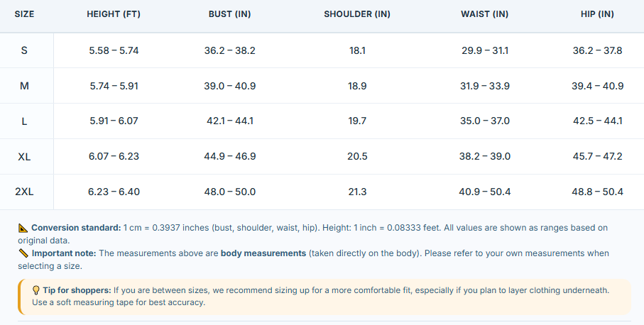Select the M size row label
Image resolution: width=644 pixels, height=325 pixels.
pos(24,86)
